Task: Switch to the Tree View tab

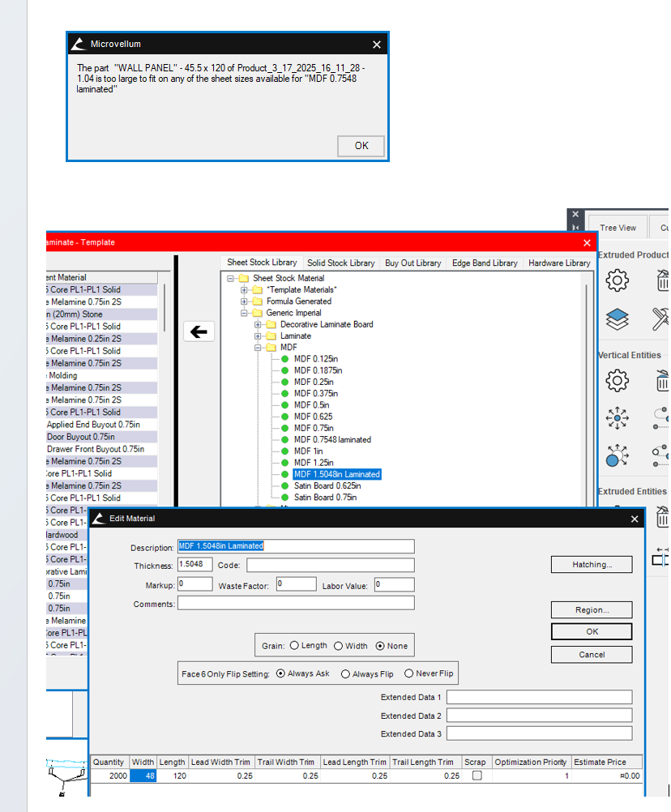Action: pyautogui.click(x=618, y=228)
